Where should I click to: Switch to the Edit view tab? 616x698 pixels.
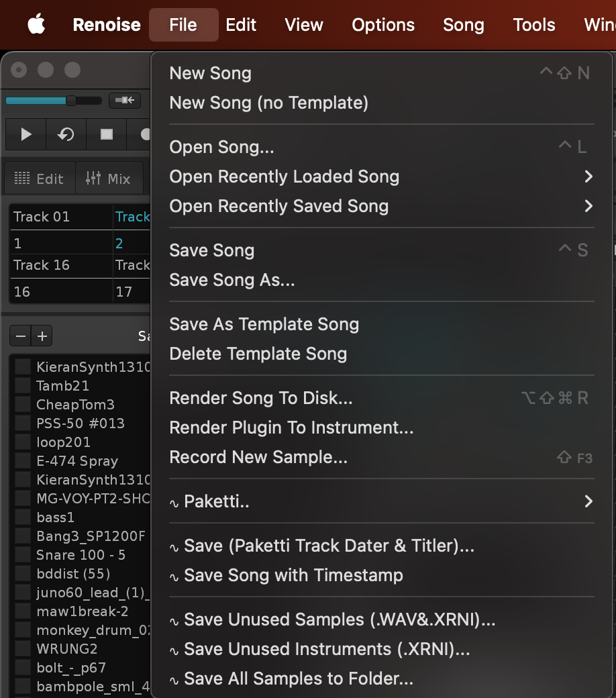click(x=40, y=179)
